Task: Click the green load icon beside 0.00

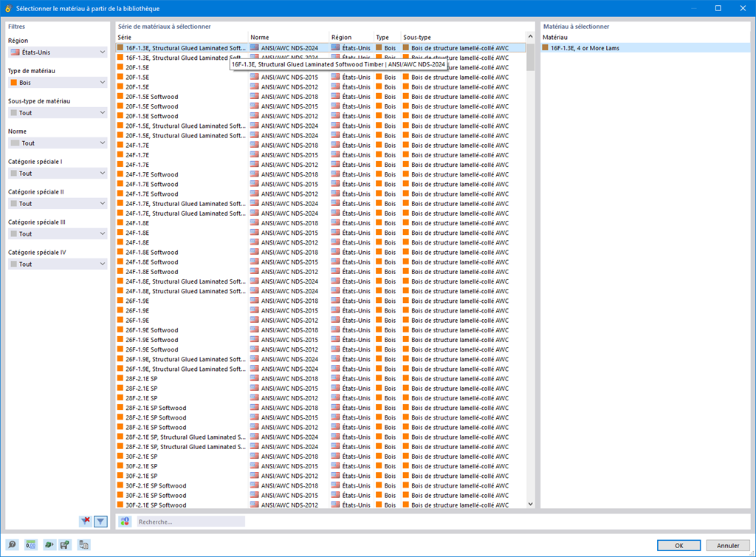Action: [x=49, y=545]
